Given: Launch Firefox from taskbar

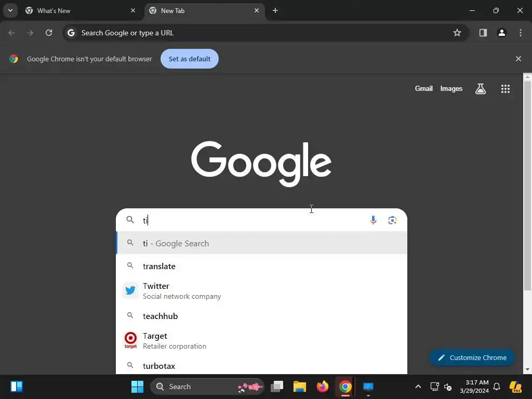Looking at the screenshot, I should tap(322, 387).
